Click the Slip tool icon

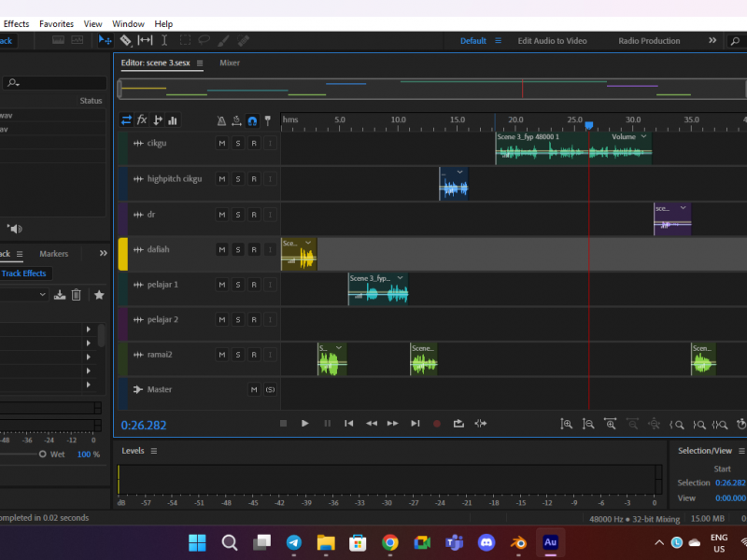click(145, 41)
